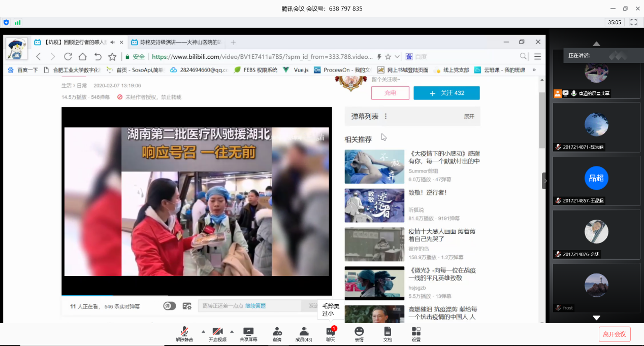This screenshot has height=346, width=644.
Task: Click the 关注 432 follow button
Action: click(x=446, y=93)
